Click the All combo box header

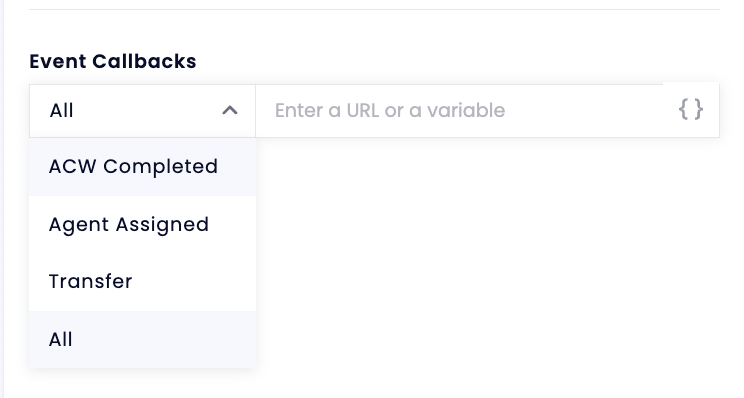142,111
